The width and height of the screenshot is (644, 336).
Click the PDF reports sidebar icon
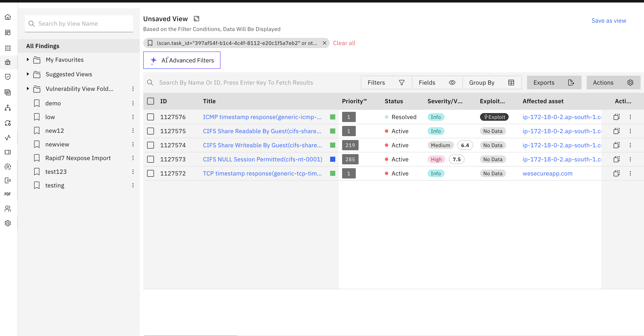coord(8,194)
